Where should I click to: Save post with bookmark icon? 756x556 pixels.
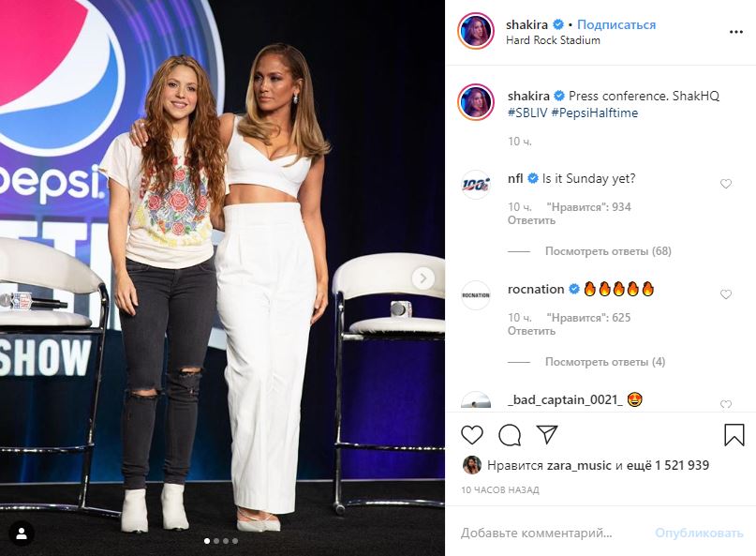pyautogui.click(x=734, y=434)
